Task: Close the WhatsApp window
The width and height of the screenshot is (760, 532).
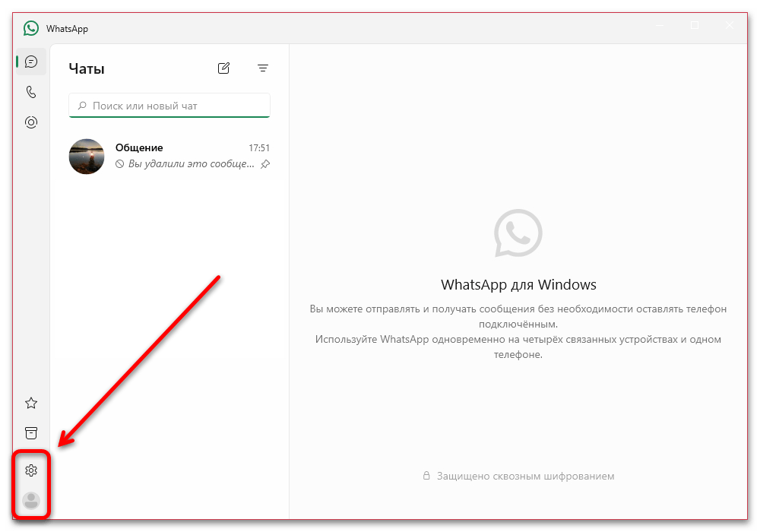Action: (730, 25)
